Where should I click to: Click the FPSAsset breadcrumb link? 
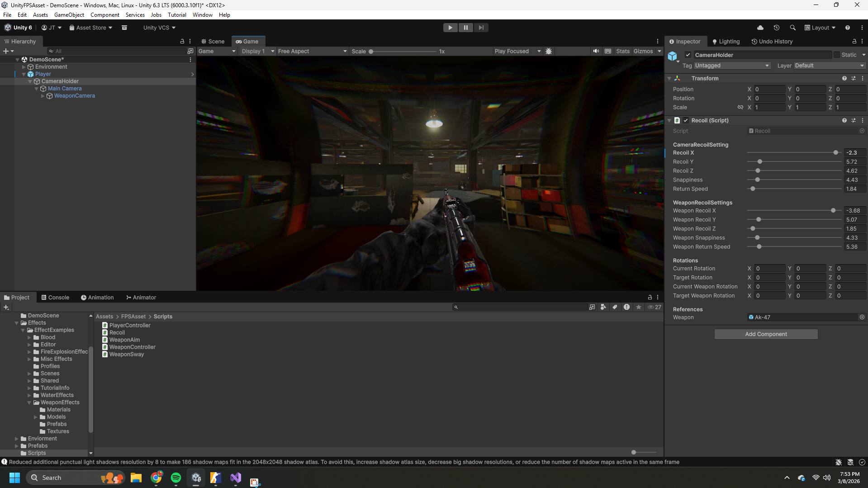coord(133,317)
